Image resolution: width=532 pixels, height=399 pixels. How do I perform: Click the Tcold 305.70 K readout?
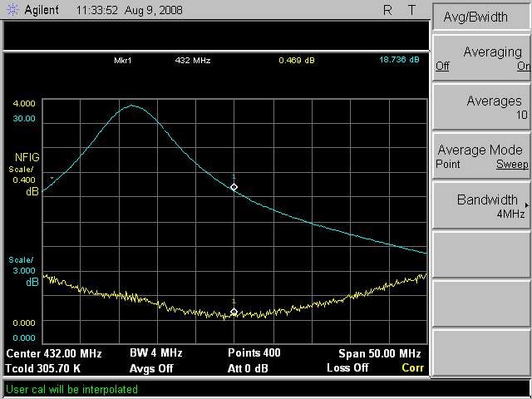point(43,367)
